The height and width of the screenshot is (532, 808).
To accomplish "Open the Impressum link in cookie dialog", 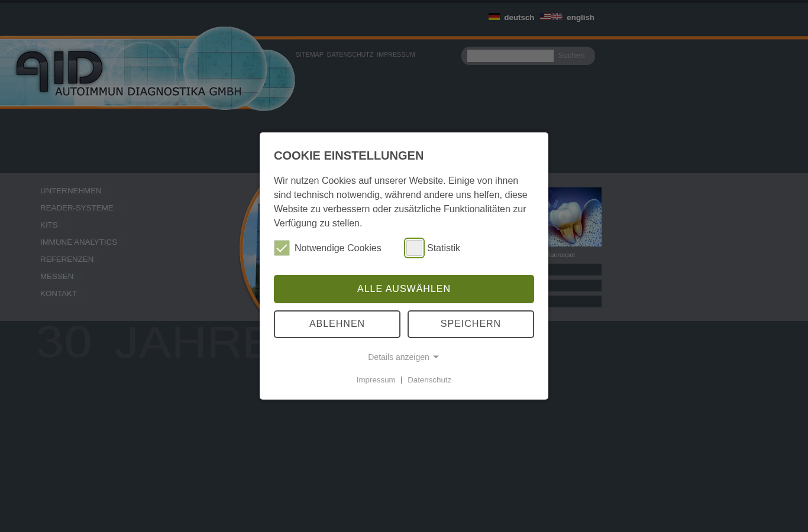I will (x=376, y=380).
